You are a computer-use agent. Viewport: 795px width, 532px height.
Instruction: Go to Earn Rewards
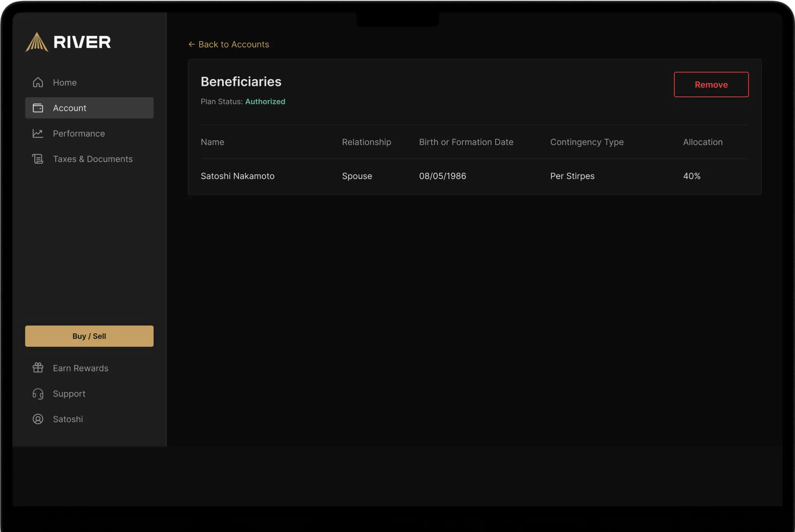[x=81, y=368]
